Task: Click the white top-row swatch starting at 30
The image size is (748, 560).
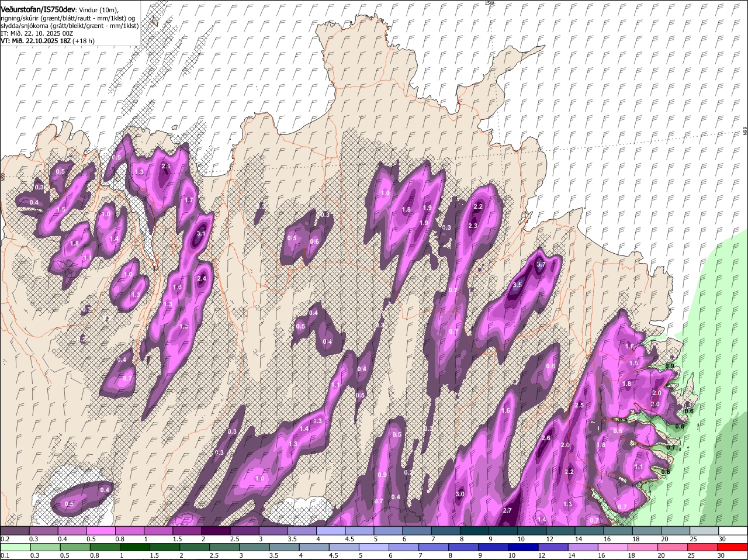Action: tap(733, 531)
